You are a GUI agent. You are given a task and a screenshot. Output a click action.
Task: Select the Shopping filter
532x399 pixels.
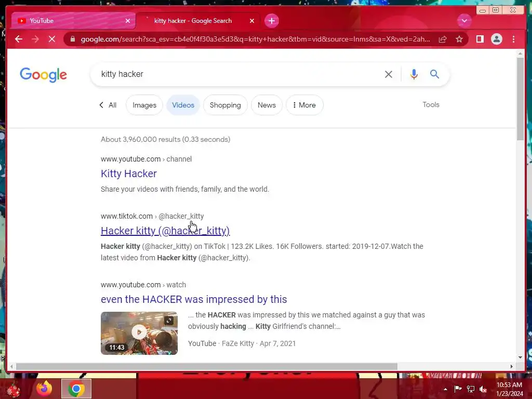[x=225, y=105]
